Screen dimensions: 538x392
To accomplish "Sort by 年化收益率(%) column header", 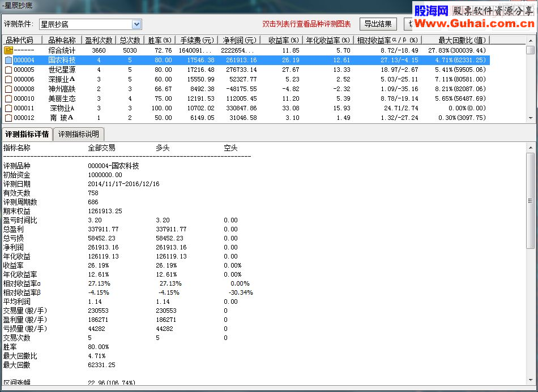I will point(328,40).
